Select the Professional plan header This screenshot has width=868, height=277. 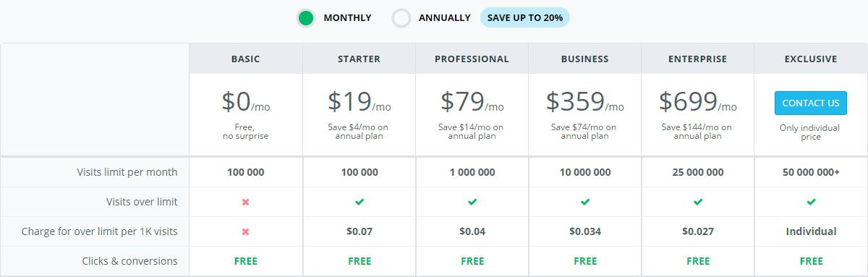point(472,59)
